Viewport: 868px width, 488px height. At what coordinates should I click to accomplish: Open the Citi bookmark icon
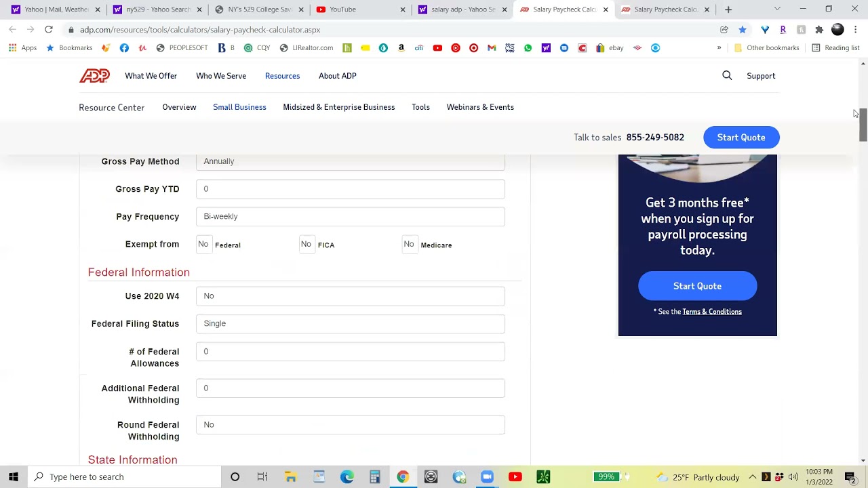click(419, 48)
